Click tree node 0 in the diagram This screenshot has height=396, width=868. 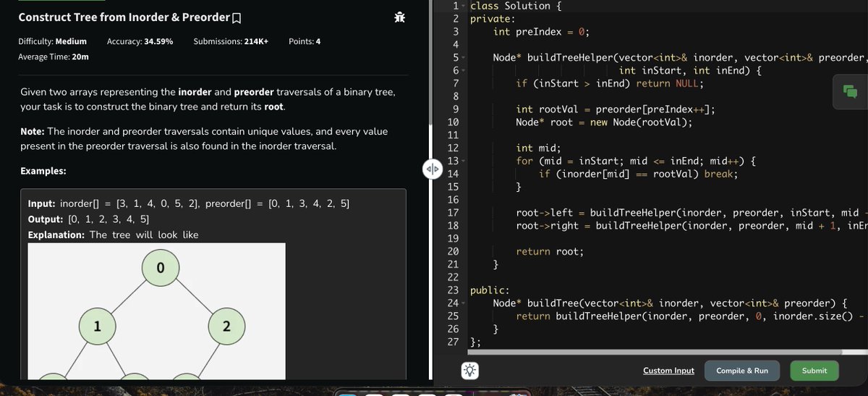pyautogui.click(x=161, y=269)
